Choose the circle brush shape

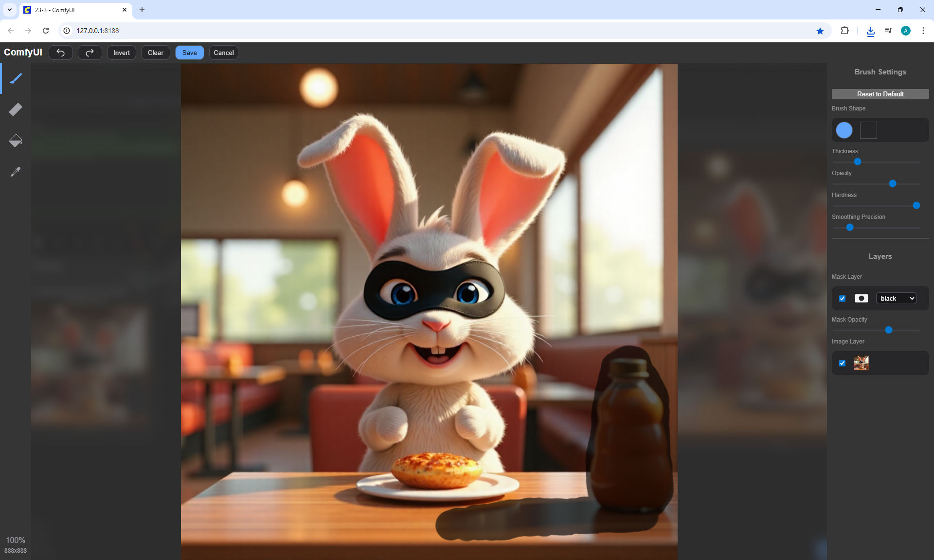point(844,130)
